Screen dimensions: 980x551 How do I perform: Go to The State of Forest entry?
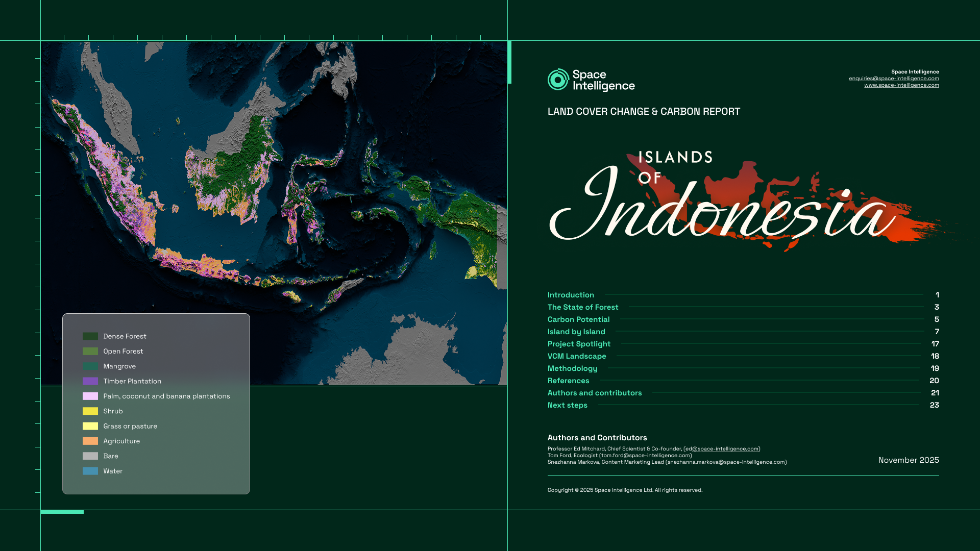[x=582, y=307]
